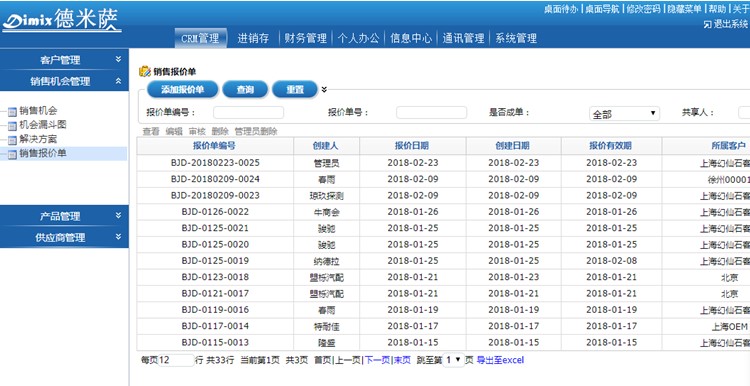
Task: Click the notepad icon next to 销售报价单 heading
Action: coord(144,72)
